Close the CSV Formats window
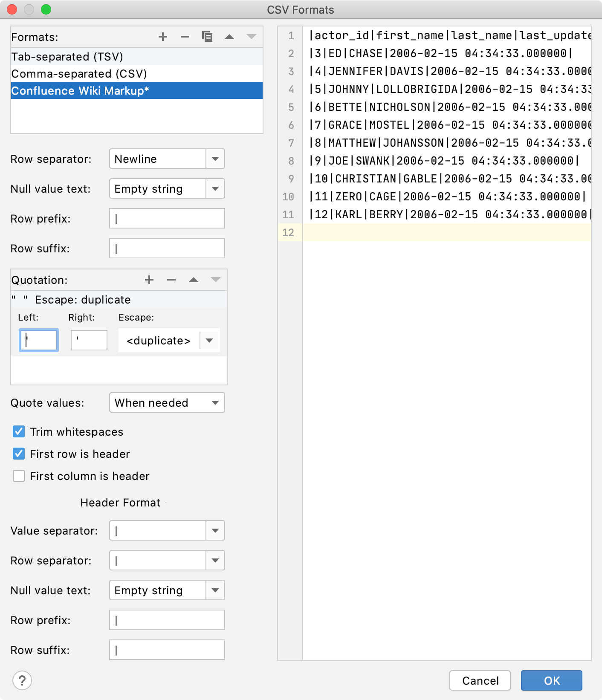Screen dimensions: 602x700 tap(12, 9)
